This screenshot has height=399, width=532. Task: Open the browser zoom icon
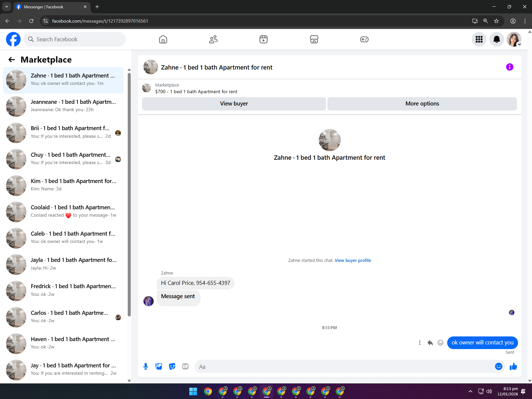point(486,21)
